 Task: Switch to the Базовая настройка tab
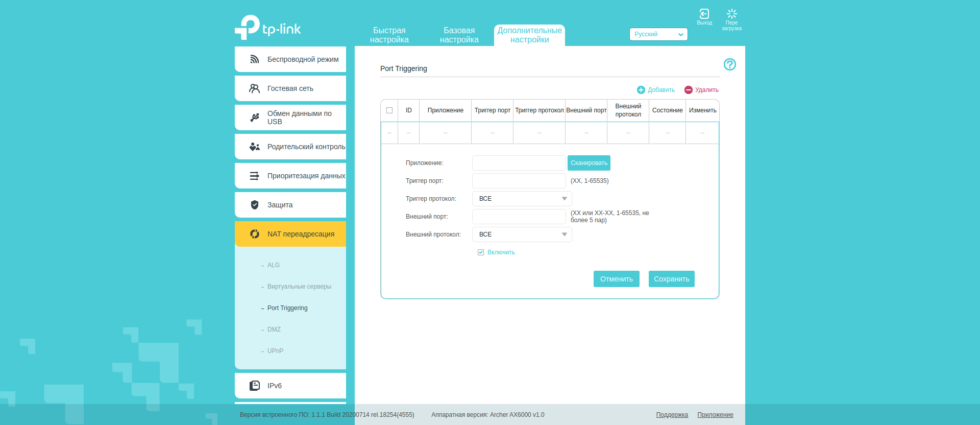point(459,35)
